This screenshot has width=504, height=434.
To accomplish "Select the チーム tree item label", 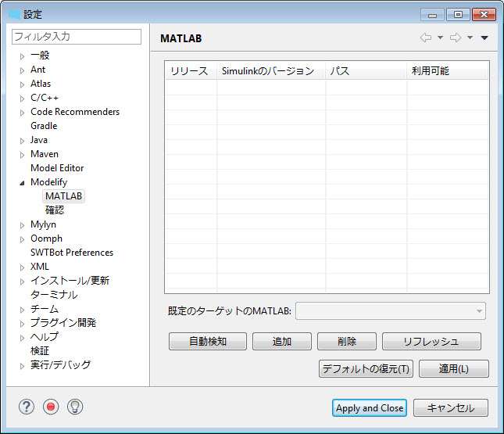I will [x=45, y=309].
